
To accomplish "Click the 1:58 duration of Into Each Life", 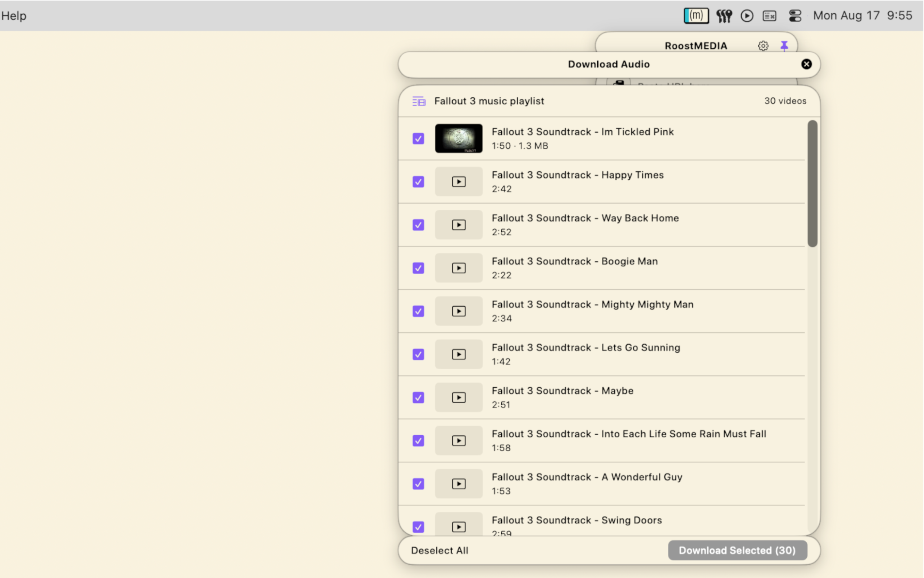I will pyautogui.click(x=501, y=448).
